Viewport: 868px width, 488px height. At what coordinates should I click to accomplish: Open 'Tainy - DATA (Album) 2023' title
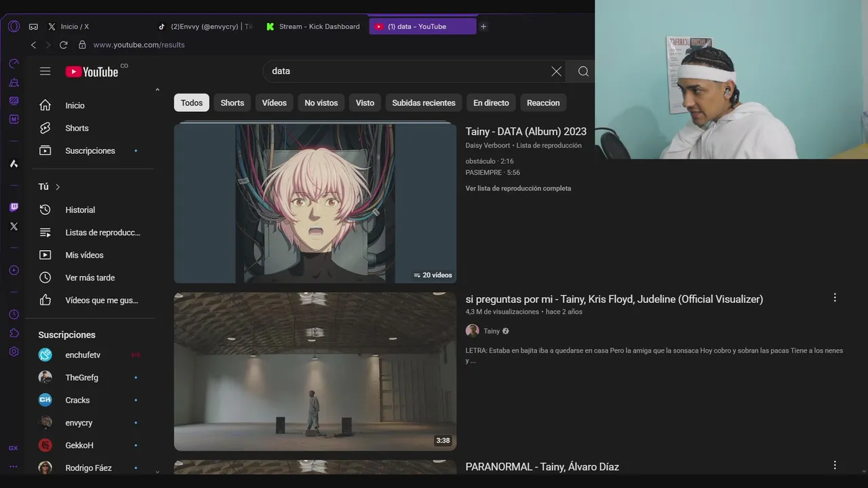click(x=526, y=131)
